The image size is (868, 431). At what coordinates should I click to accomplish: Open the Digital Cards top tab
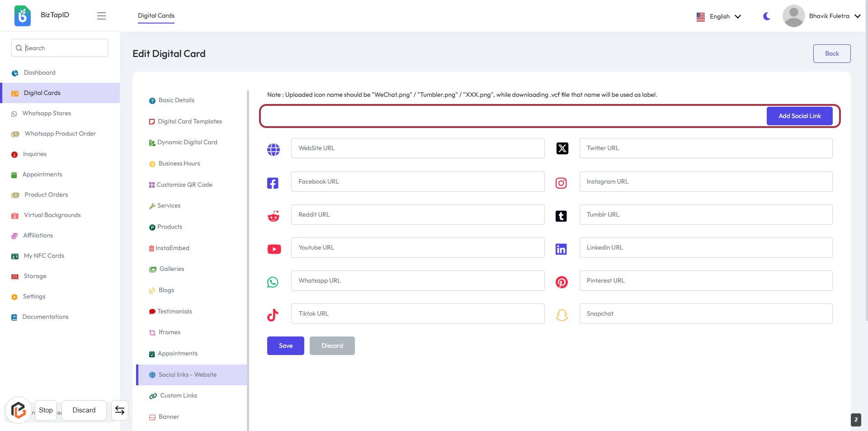(156, 15)
